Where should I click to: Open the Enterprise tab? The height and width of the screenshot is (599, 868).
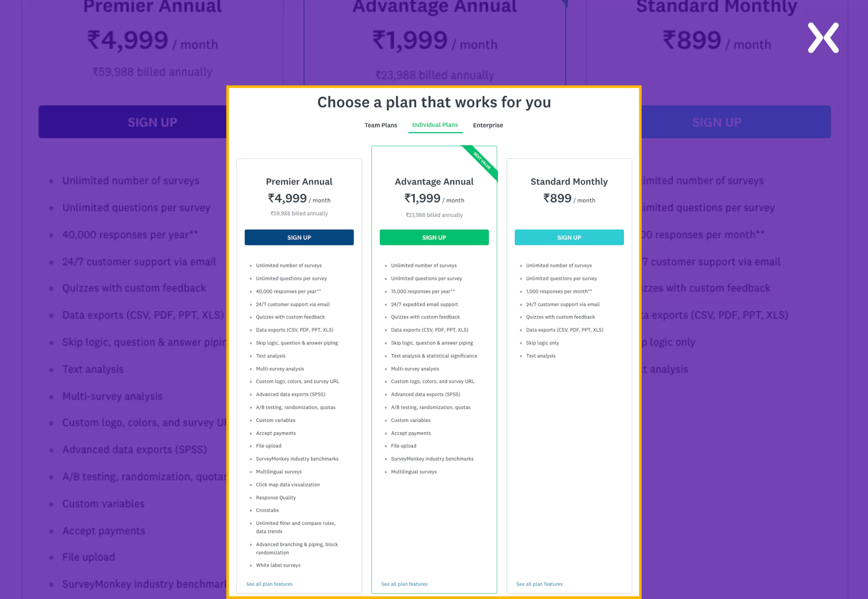(488, 125)
